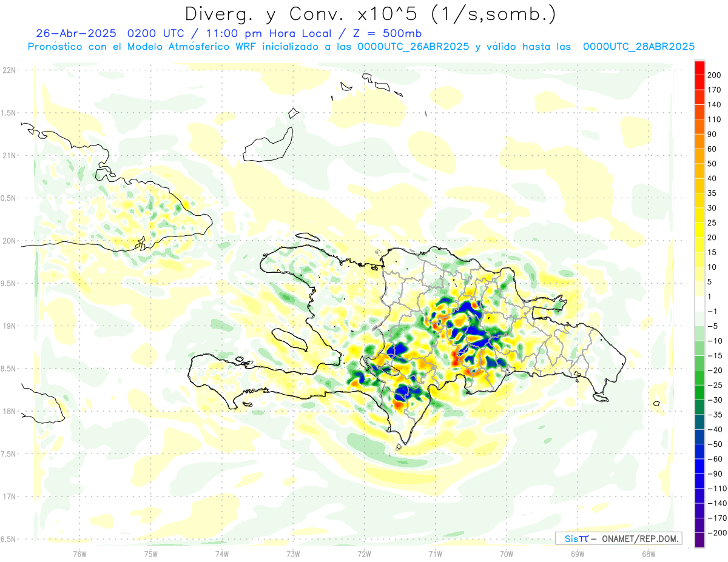Click the '71W' longitude label
The width and height of the screenshot is (728, 562).
coord(435,554)
